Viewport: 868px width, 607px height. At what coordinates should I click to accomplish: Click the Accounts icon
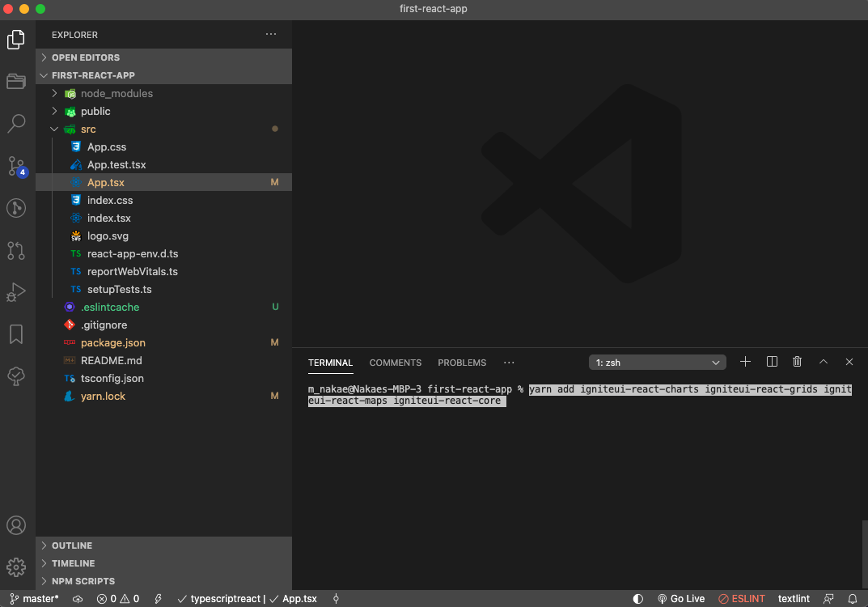click(16, 525)
